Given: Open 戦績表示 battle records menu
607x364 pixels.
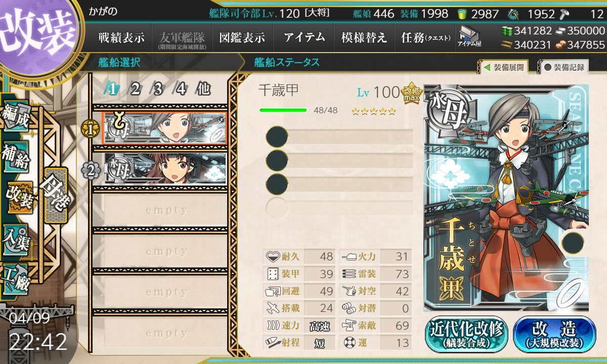Looking at the screenshot, I should click(x=121, y=38).
